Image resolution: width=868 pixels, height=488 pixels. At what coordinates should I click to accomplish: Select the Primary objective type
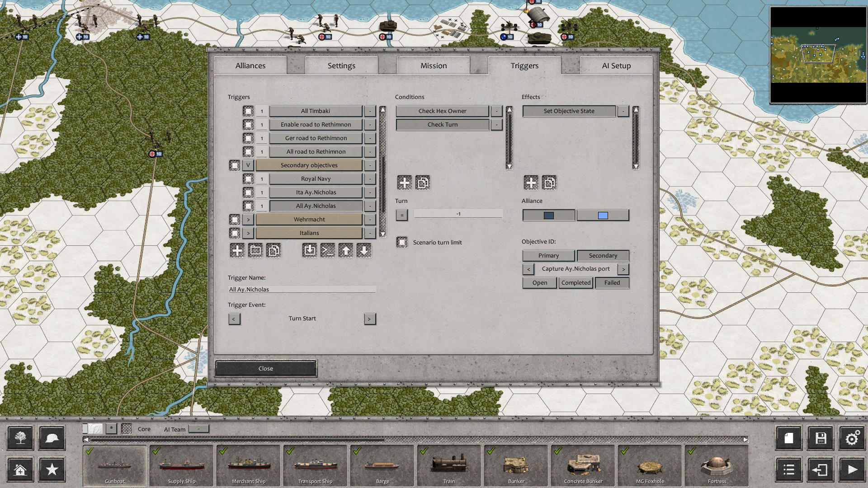549,256
